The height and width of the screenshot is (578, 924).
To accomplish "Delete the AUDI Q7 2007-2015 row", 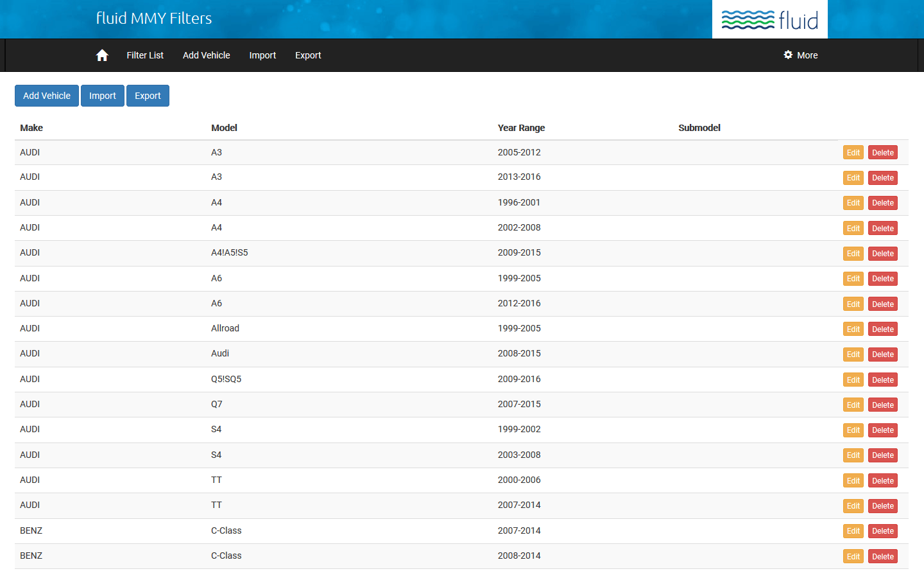I will pos(882,405).
